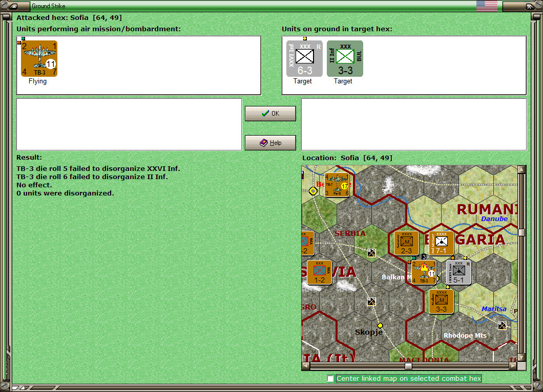Enable center linked map on selected combat hex
Image resolution: width=543 pixels, height=392 pixels.
point(330,379)
